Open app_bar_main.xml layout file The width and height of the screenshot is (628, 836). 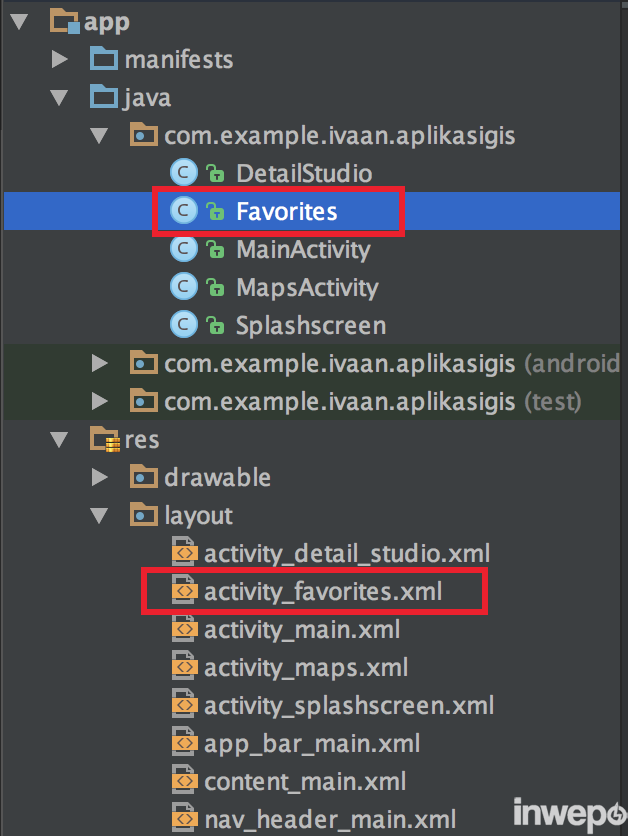pyautogui.click(x=311, y=743)
